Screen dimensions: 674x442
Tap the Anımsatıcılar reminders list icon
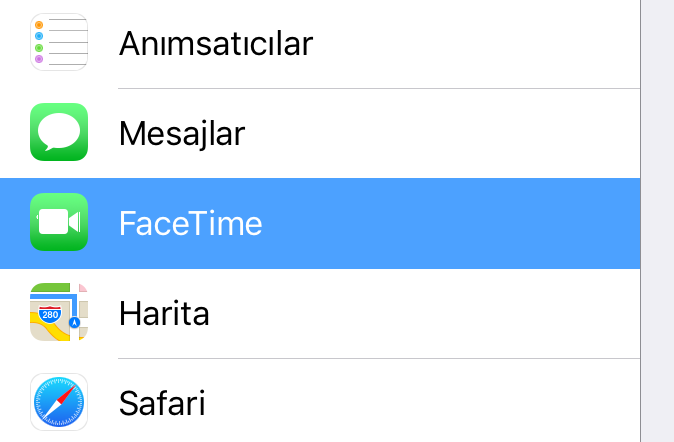[59, 42]
